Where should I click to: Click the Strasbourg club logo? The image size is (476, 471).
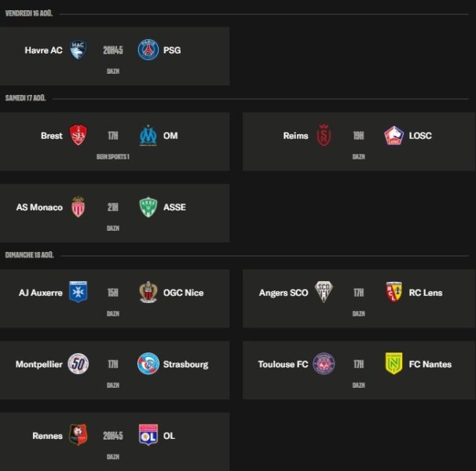[148, 363]
